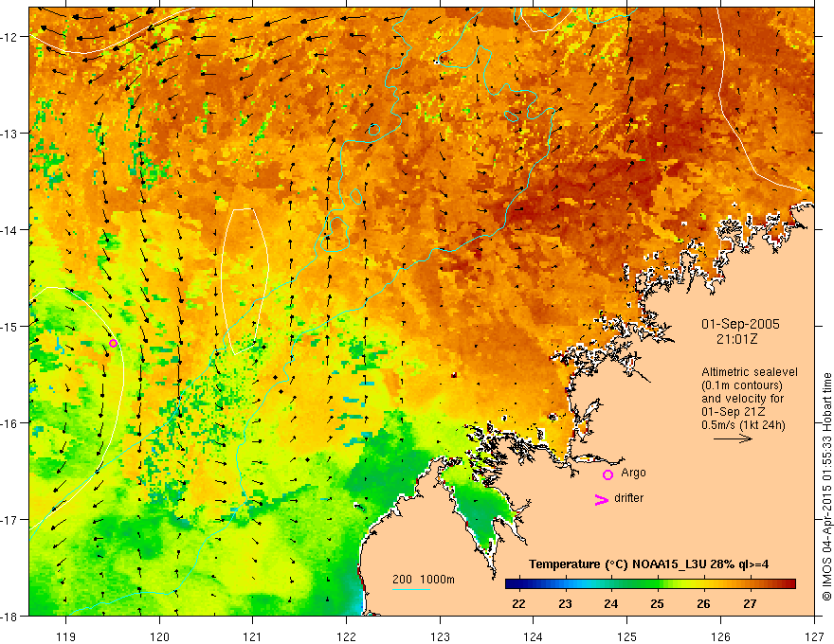Click the magenta drifter arrow legend symbol
Viewport: 834px width, 644px height.
[601, 499]
